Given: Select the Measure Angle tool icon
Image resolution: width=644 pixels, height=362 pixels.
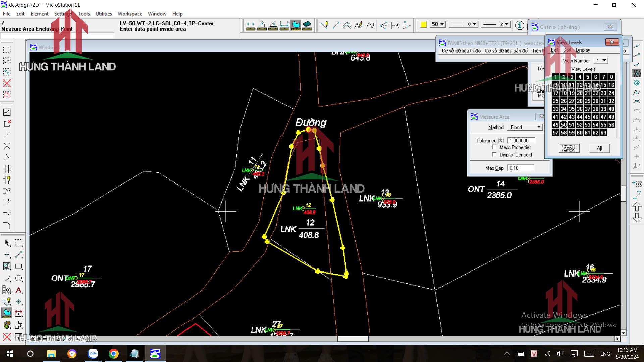Looking at the screenshot, I should tap(273, 25).
